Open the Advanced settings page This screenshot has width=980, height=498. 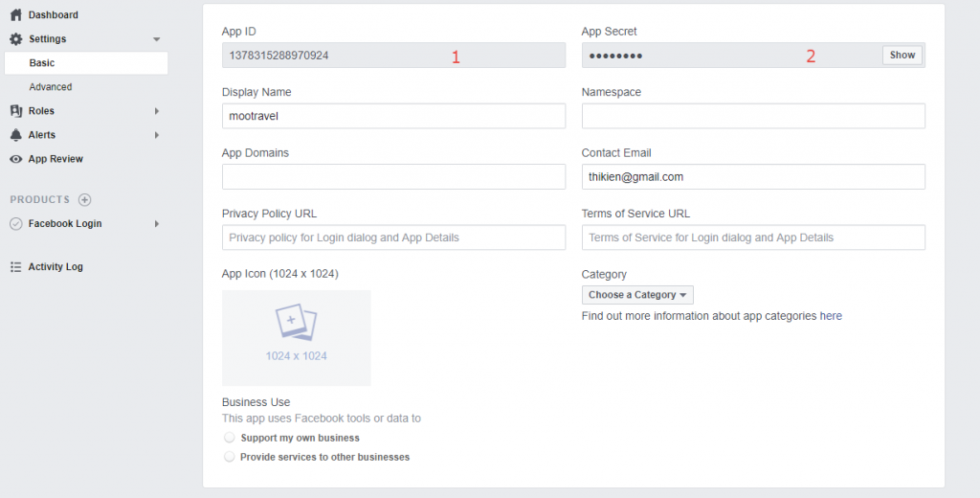coord(51,87)
